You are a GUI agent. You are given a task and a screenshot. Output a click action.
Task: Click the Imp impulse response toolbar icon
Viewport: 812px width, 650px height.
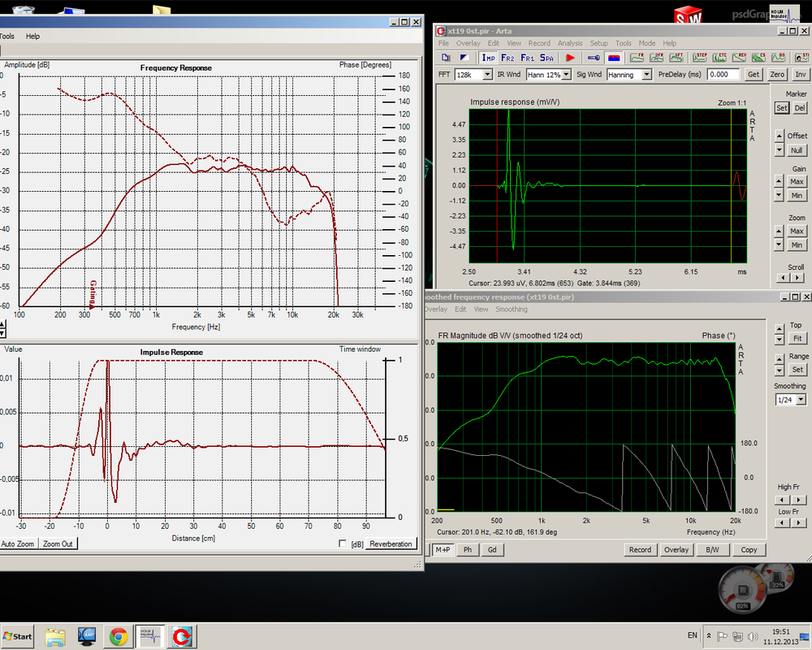[x=488, y=58]
